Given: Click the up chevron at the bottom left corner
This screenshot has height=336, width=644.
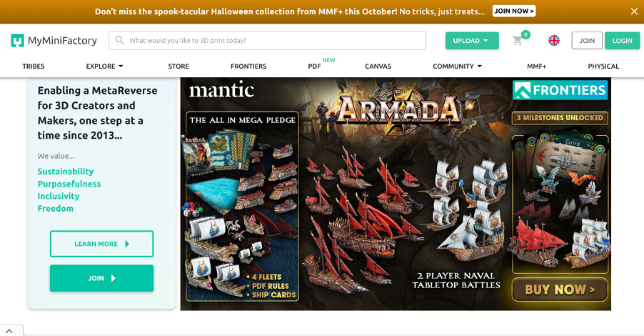Looking at the screenshot, I should (9, 331).
